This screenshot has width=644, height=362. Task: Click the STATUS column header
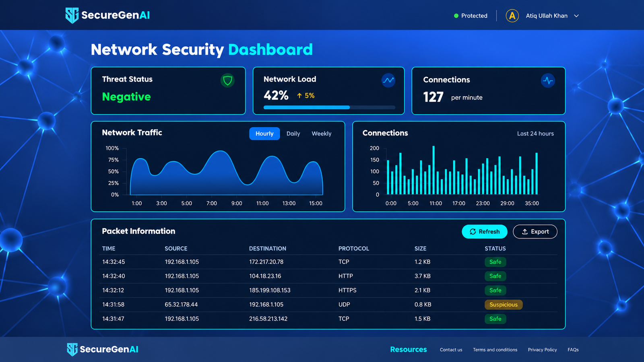tap(495, 249)
